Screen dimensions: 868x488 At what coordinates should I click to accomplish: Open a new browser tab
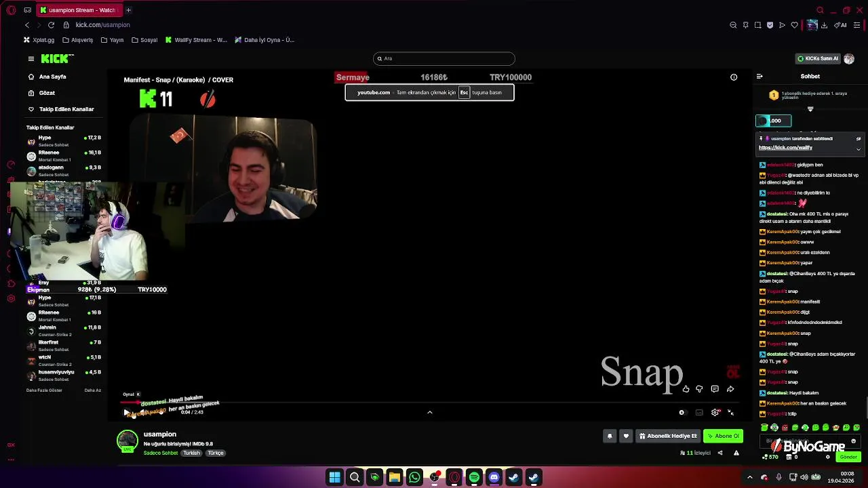click(128, 10)
